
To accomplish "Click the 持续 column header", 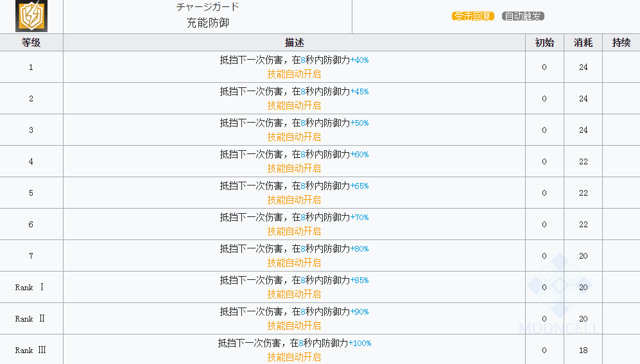I will (621, 42).
